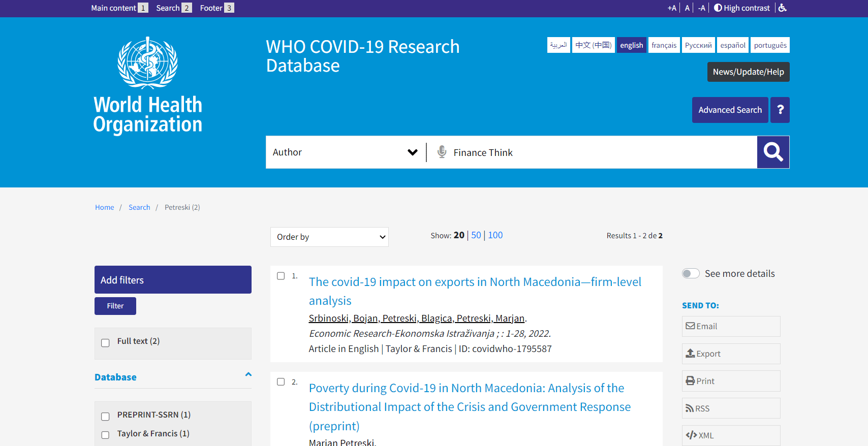Print the results list

731,381
